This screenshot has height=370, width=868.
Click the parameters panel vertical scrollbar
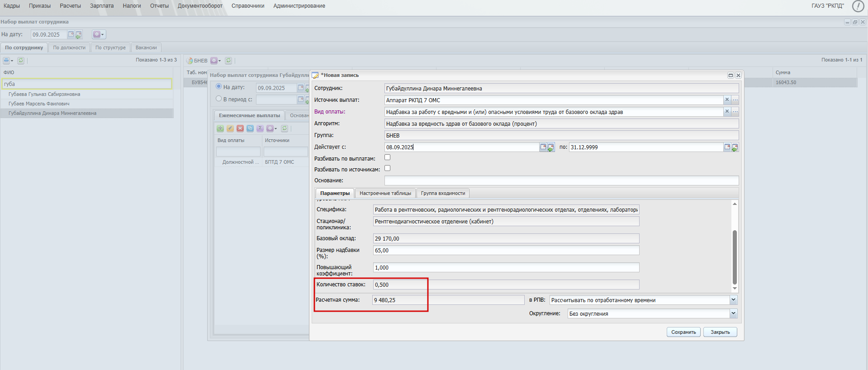(x=735, y=257)
